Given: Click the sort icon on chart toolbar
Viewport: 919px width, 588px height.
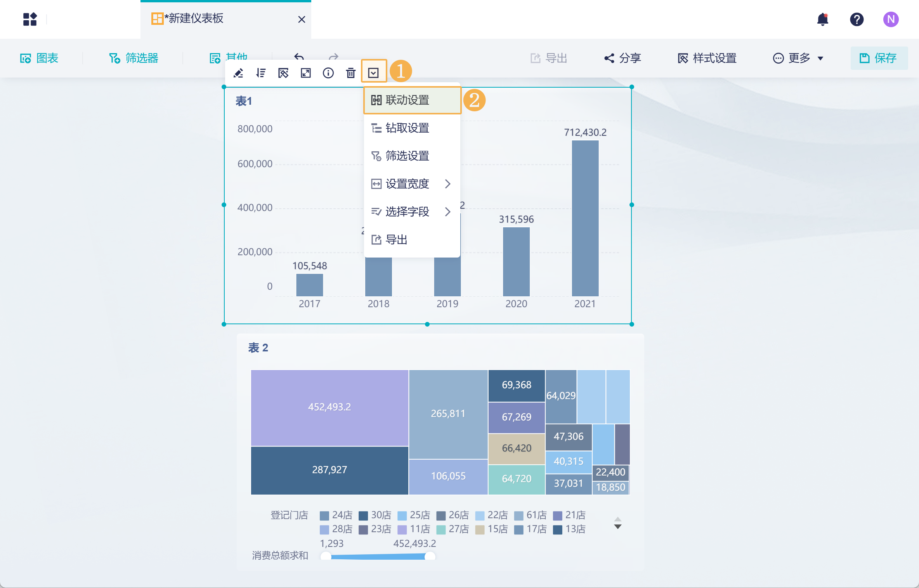Looking at the screenshot, I should [261, 73].
